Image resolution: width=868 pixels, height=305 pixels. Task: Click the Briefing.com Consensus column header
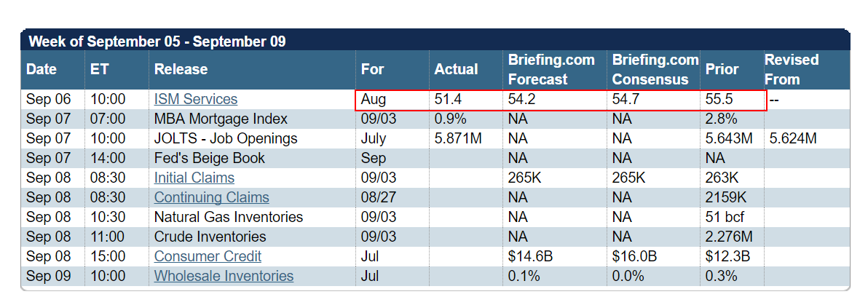(655, 70)
